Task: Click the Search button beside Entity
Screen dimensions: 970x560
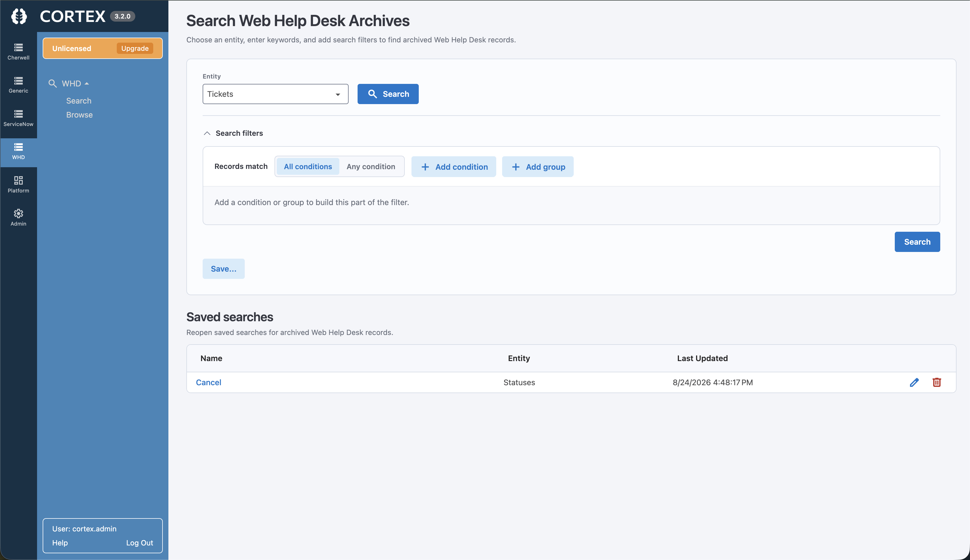Action: [x=388, y=94]
